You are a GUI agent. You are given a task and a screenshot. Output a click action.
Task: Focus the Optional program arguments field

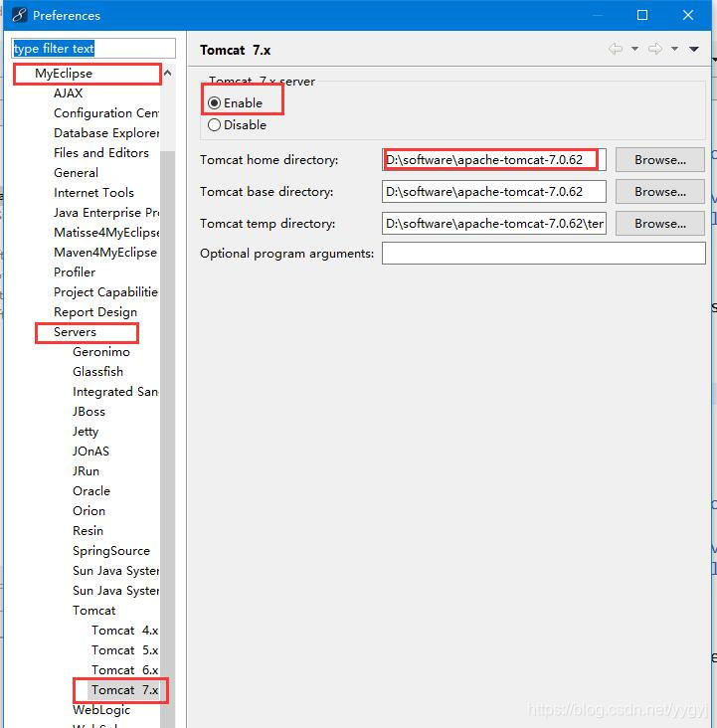pyautogui.click(x=544, y=253)
